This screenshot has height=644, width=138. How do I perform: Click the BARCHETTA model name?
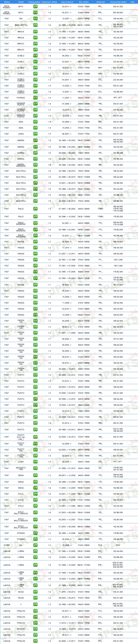[x=21, y=25]
